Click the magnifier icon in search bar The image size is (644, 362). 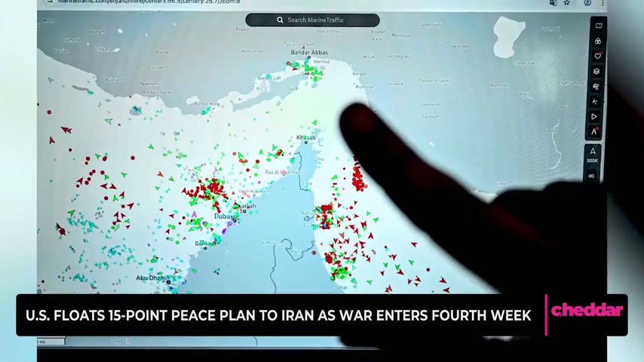pyautogui.click(x=280, y=20)
